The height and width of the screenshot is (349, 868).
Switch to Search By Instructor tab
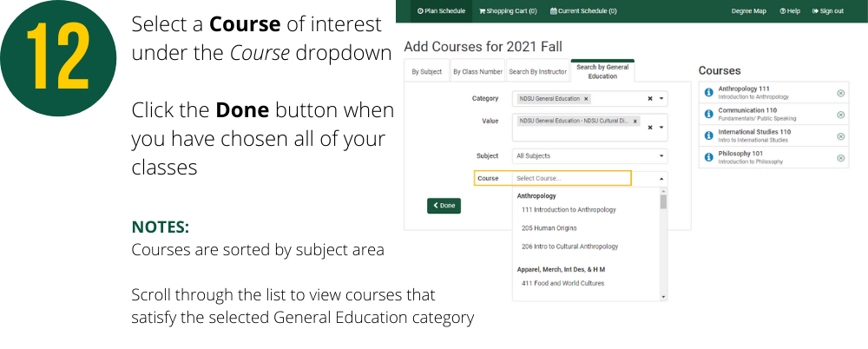(537, 71)
